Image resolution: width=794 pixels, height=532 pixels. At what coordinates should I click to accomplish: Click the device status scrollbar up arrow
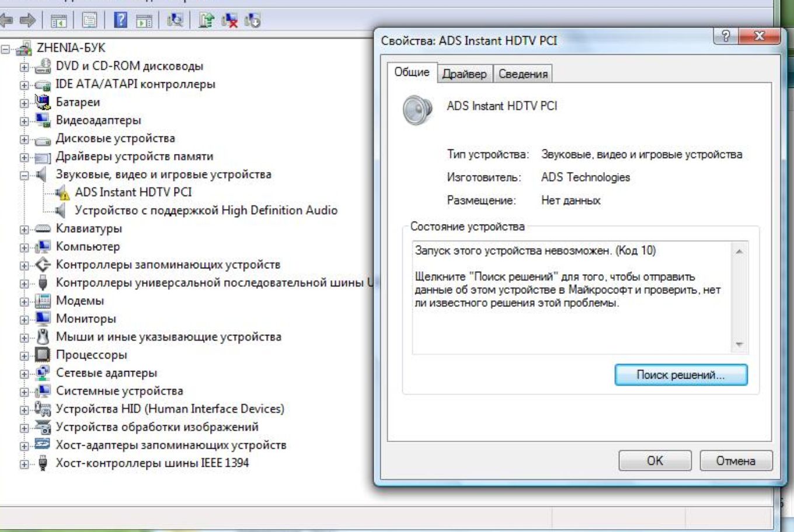pos(739,251)
